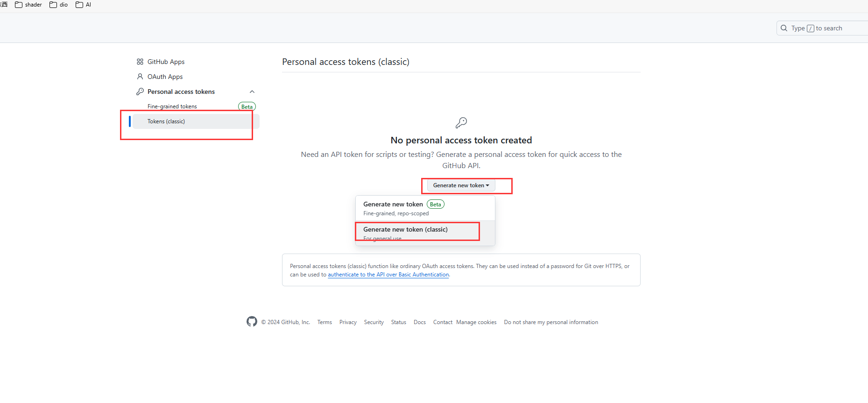
Task: Open the dio bookmark folder
Action: (59, 5)
